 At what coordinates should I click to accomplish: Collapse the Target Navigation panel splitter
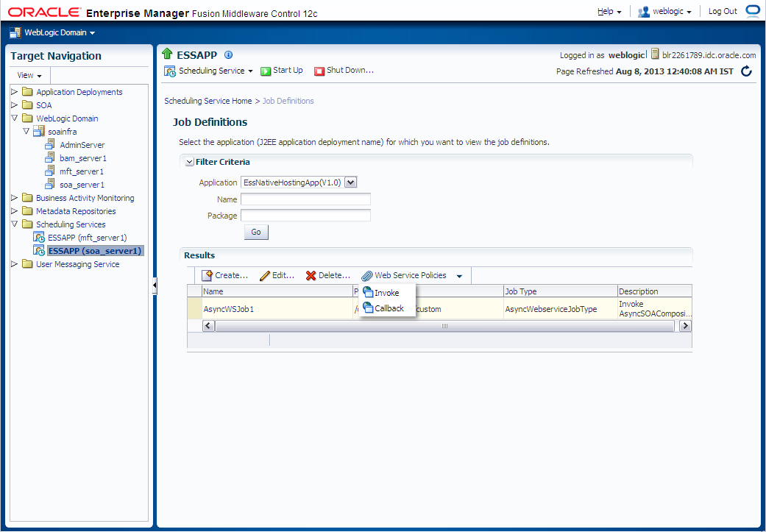click(x=155, y=285)
